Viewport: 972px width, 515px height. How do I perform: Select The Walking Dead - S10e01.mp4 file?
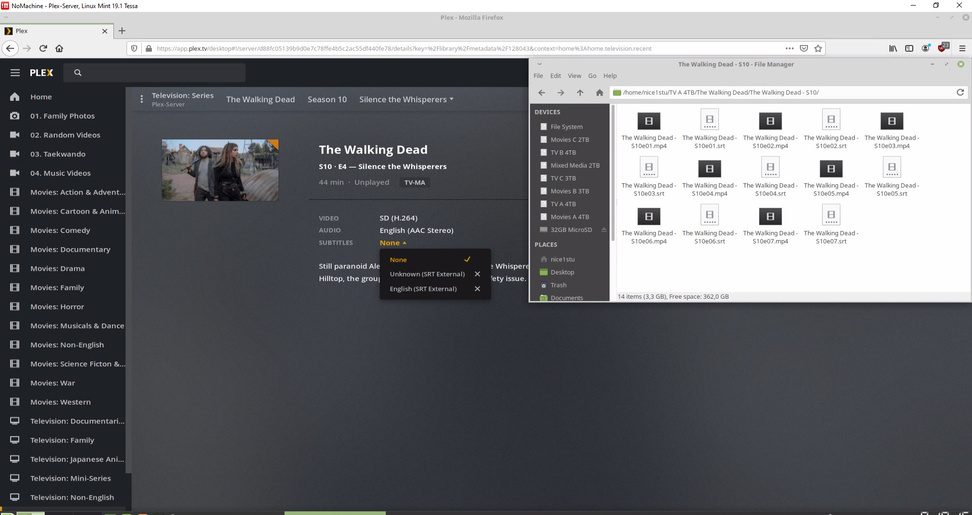(x=649, y=130)
